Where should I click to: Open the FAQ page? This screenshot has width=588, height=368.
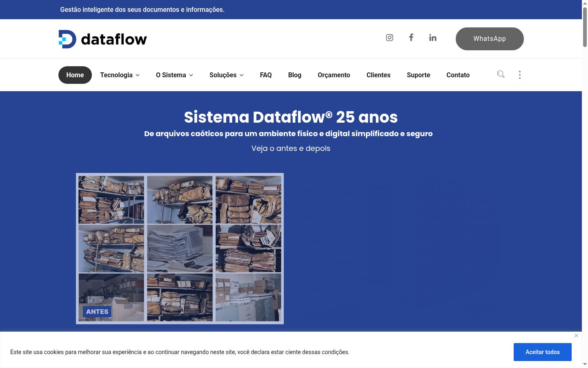click(x=266, y=75)
